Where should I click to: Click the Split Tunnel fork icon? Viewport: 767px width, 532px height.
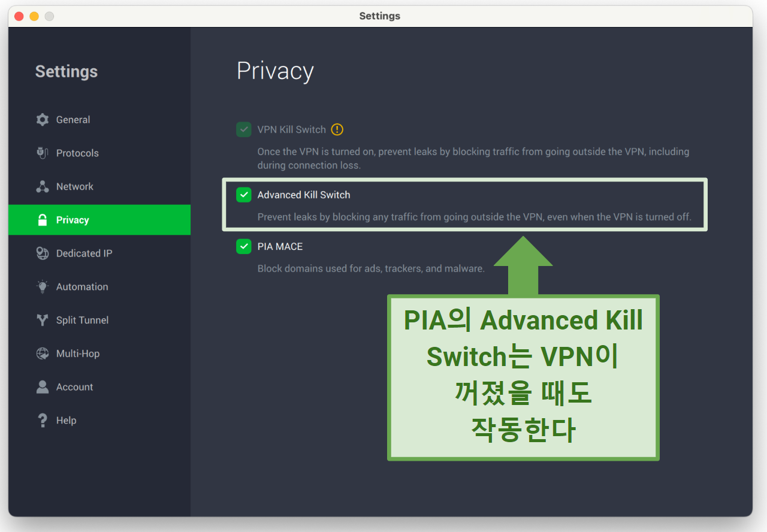click(x=43, y=321)
